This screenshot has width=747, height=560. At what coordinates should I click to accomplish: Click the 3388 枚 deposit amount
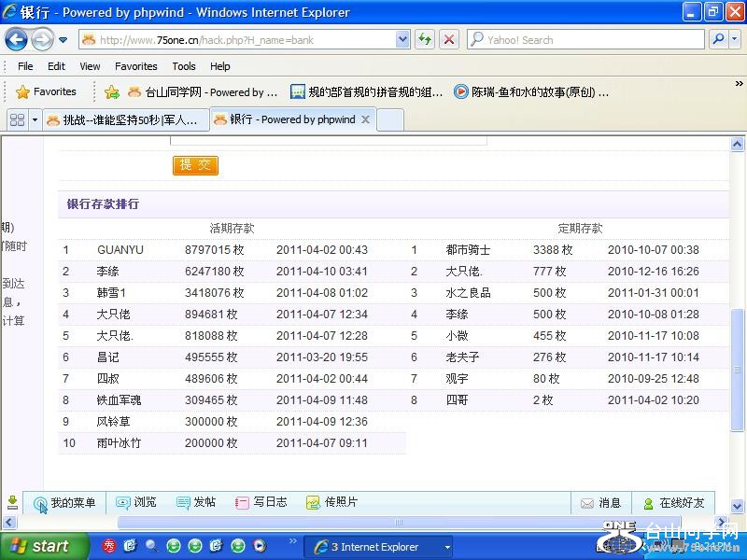553,250
